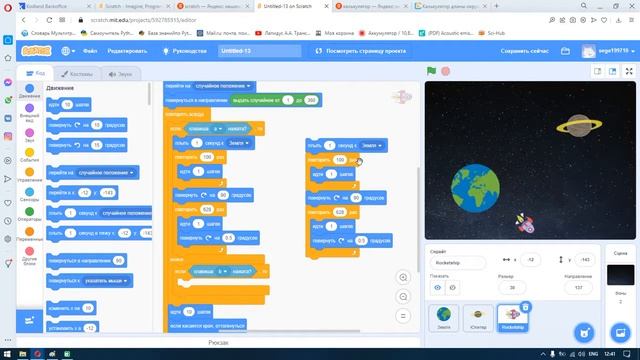Click the sprite x coordinate field

[530, 260]
